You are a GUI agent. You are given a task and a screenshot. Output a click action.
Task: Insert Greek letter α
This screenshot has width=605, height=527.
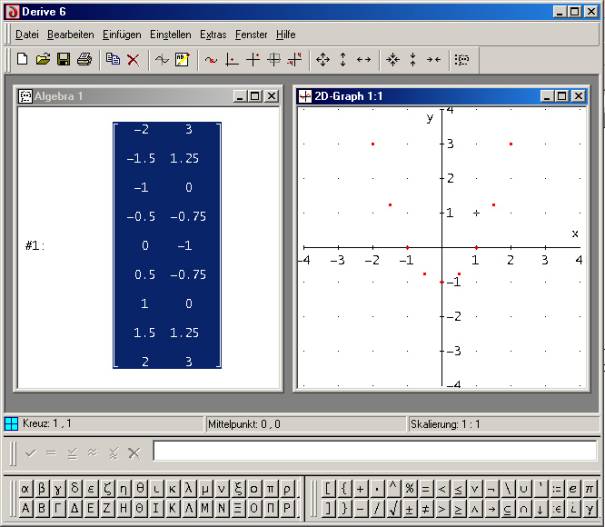25,489
